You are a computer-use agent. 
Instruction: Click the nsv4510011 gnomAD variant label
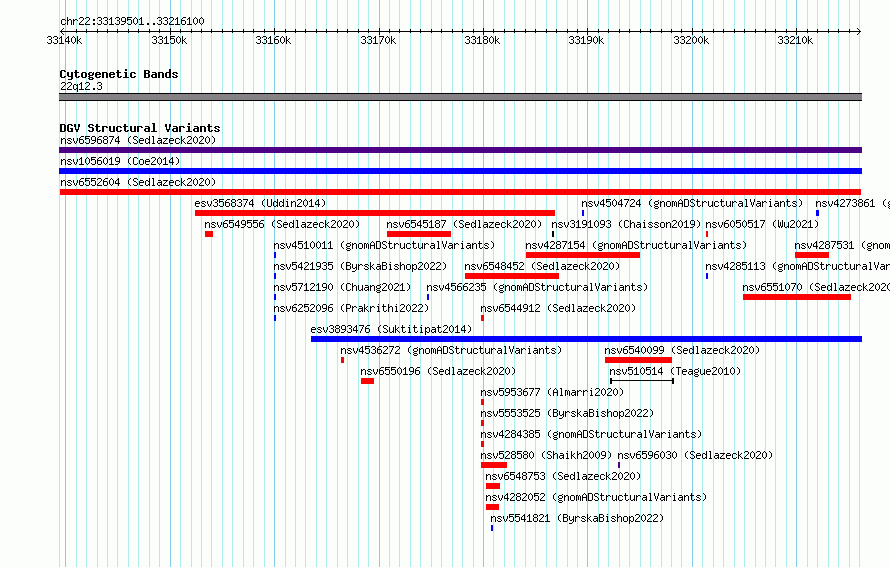(384, 245)
